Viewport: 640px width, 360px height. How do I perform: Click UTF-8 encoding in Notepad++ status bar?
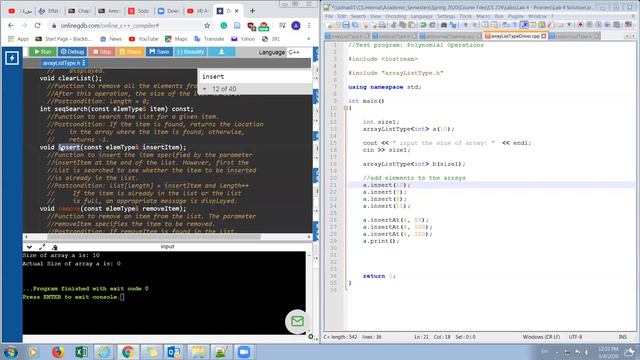click(x=576, y=337)
